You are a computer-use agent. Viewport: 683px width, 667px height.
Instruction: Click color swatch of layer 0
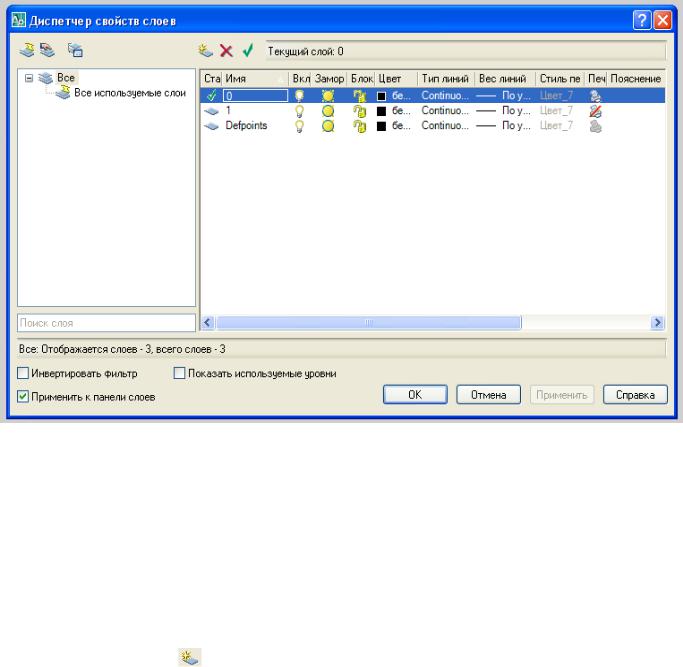tap(382, 96)
